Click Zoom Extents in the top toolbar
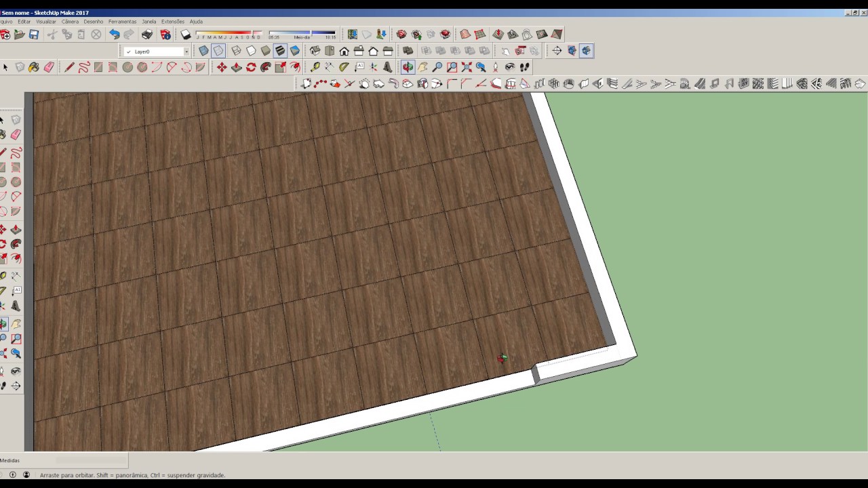This screenshot has height=488, width=868. (x=467, y=67)
